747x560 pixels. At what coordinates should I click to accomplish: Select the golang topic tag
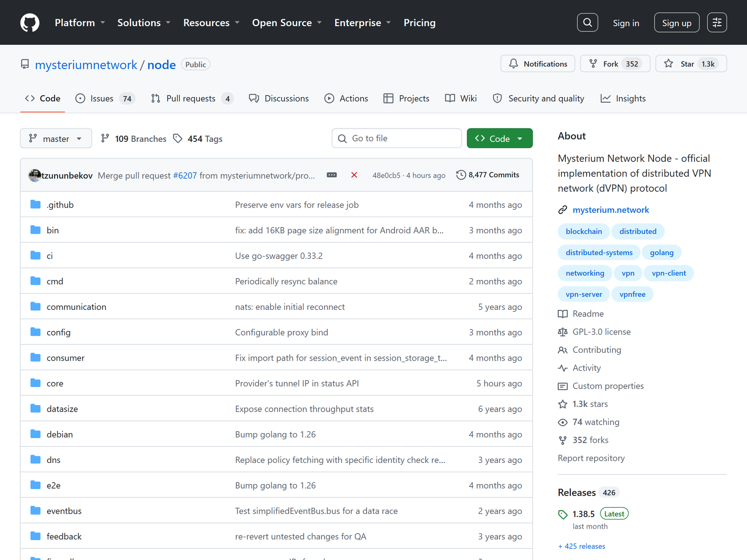point(662,252)
